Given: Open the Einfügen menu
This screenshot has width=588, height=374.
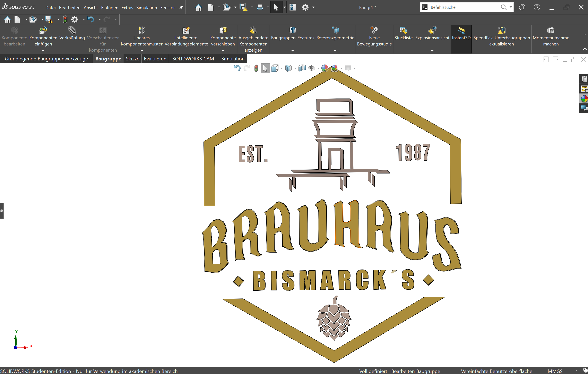Looking at the screenshot, I should pyautogui.click(x=110, y=8).
